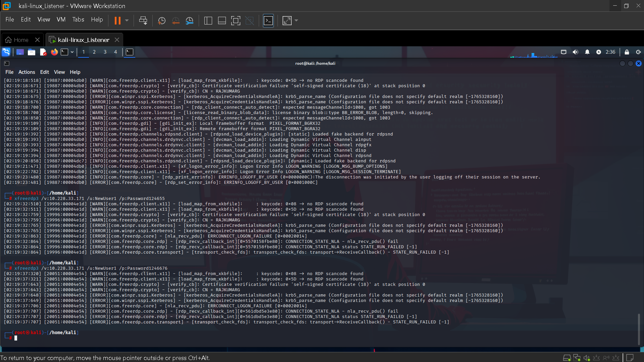Click the terminal vertical scrollbar
Screen dimensions: 644x362
(x=639, y=329)
